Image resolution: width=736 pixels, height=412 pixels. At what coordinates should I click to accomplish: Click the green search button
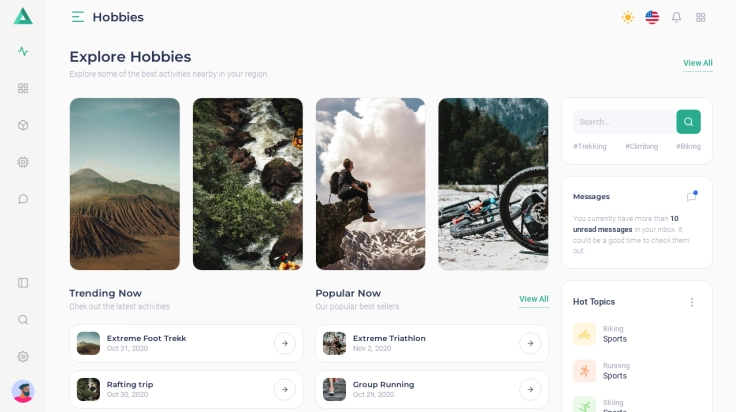tap(689, 122)
